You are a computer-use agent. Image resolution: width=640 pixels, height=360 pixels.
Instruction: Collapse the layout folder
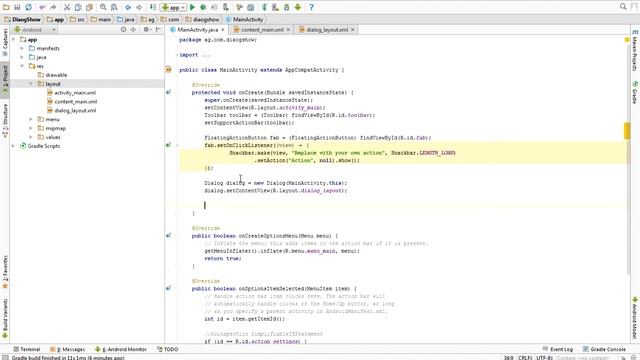[x=31, y=84]
